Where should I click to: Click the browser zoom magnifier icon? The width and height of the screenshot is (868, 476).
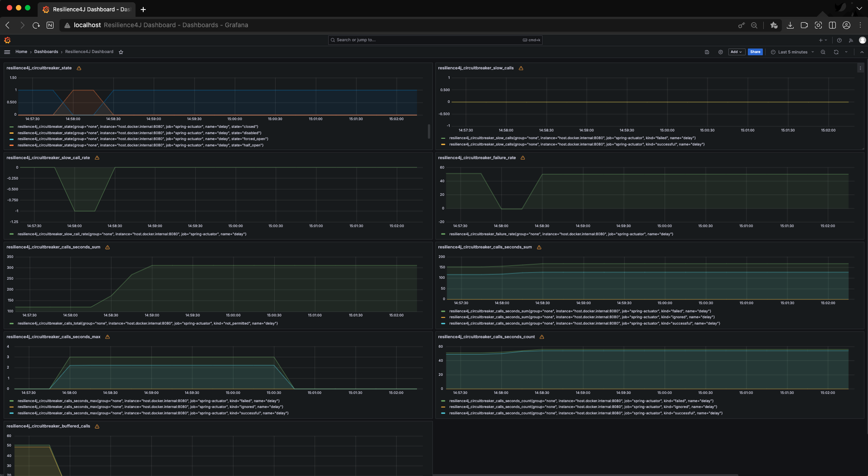[x=754, y=25]
